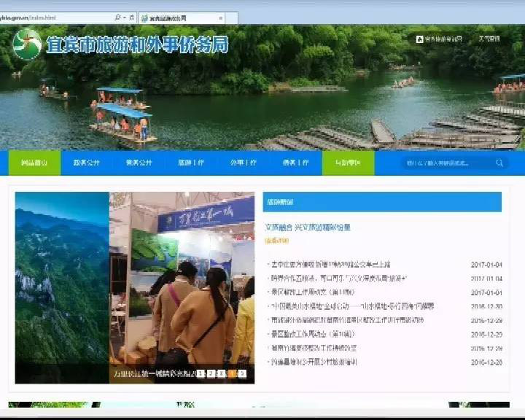Open the slideshow caption 万里长江第一城
This screenshot has width=525, height=420.
pos(154,374)
